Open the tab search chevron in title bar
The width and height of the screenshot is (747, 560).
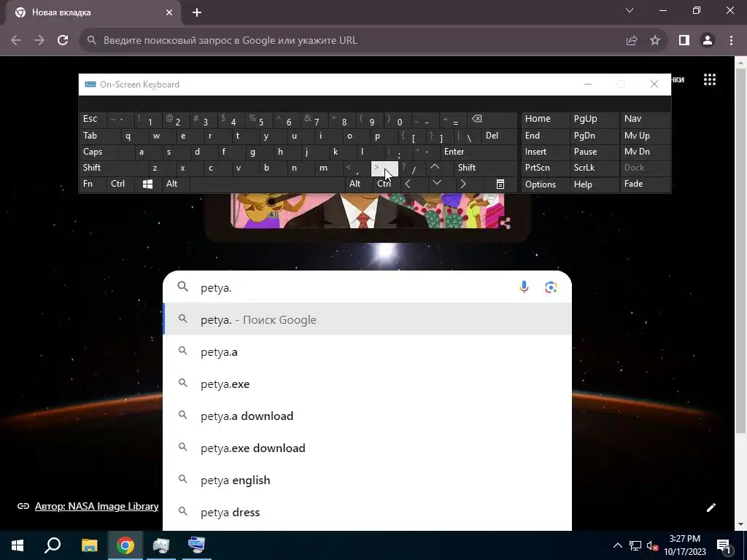pos(630,10)
